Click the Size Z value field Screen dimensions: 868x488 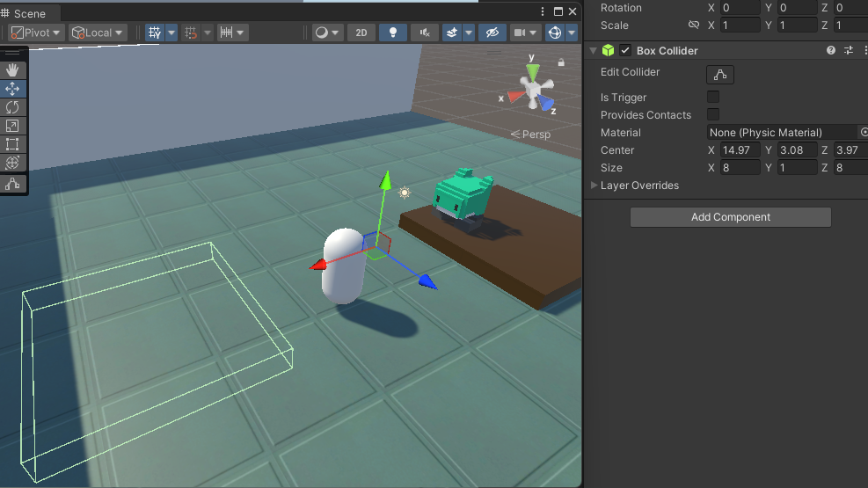click(850, 168)
